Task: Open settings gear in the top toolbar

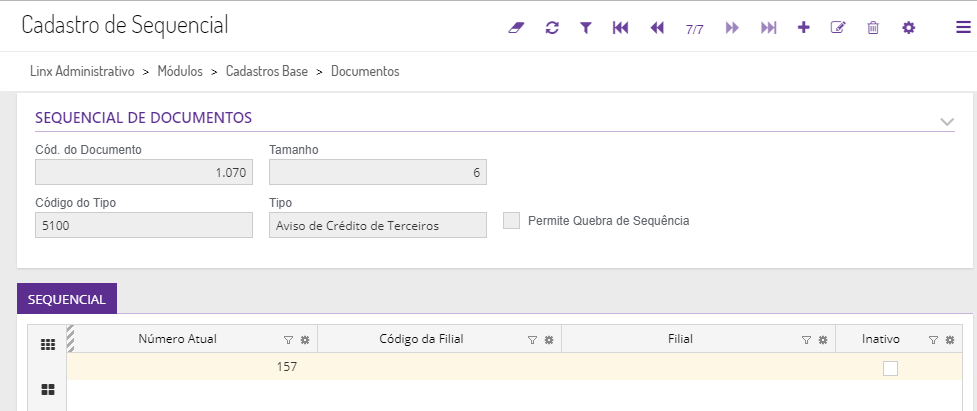Action: click(x=908, y=28)
